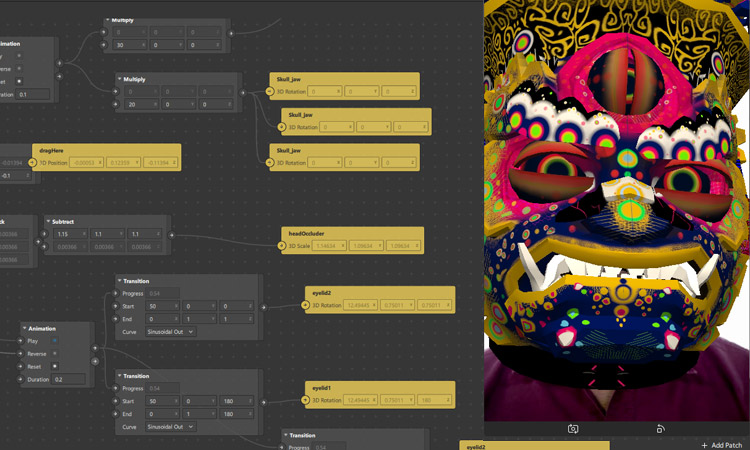The image size is (750, 450).
Task: Click the input port beside Subtract's 1.15 field
Action: tap(44, 234)
